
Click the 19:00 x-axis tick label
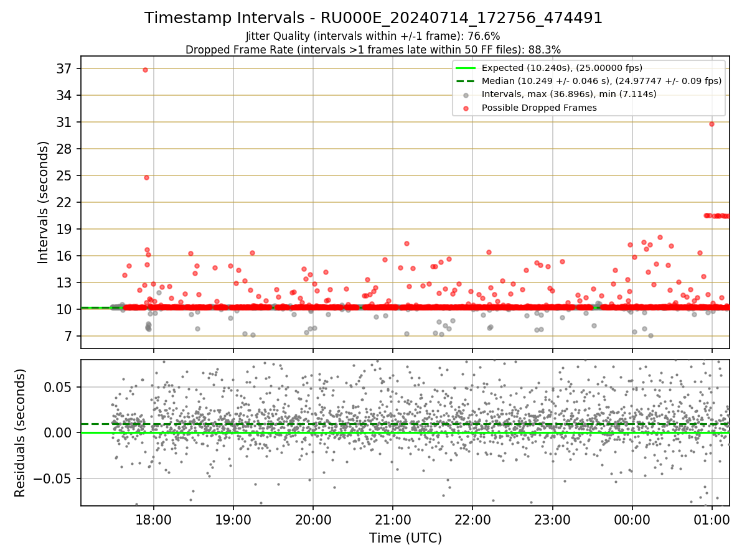233,520
